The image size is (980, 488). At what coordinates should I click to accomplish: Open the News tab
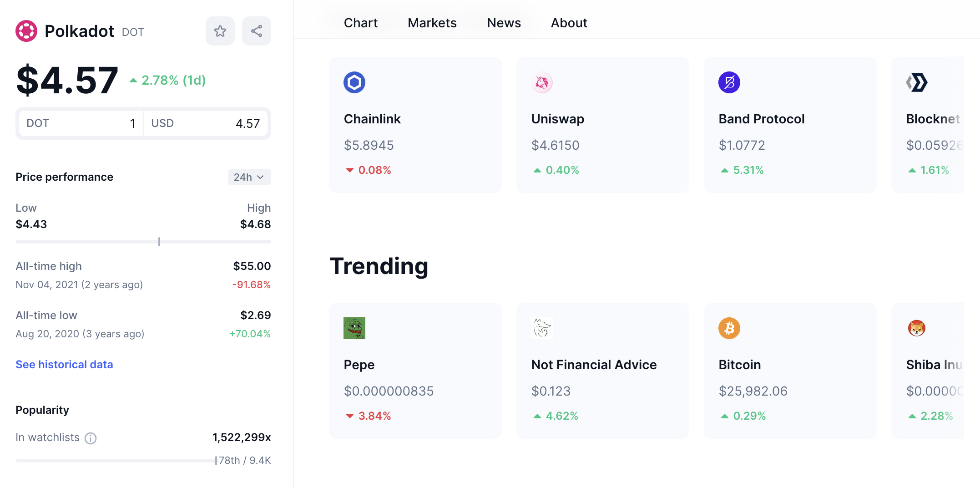[x=504, y=23]
